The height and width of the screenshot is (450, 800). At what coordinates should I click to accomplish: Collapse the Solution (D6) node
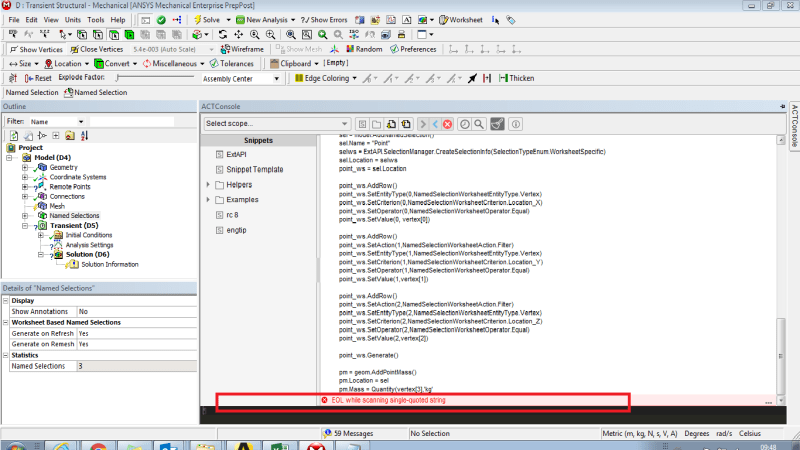pyautogui.click(x=41, y=255)
